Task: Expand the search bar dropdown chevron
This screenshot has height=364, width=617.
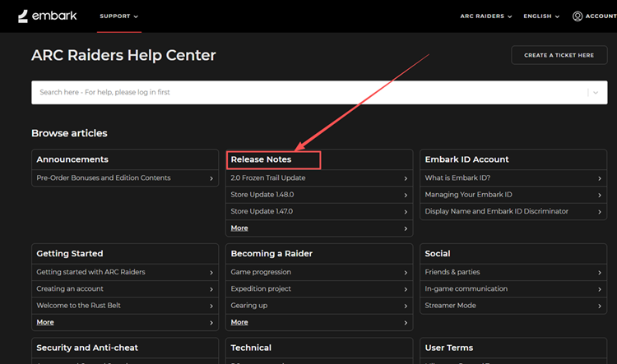Action: [596, 93]
